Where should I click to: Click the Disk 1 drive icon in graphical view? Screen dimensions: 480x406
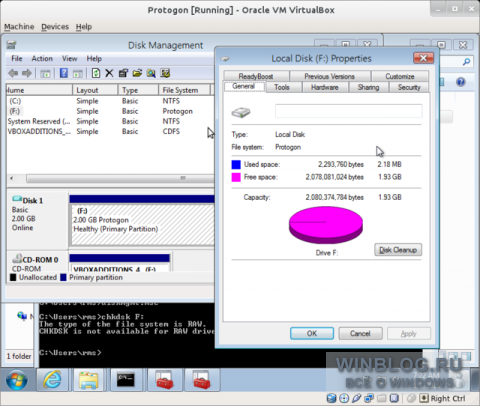click(x=17, y=199)
